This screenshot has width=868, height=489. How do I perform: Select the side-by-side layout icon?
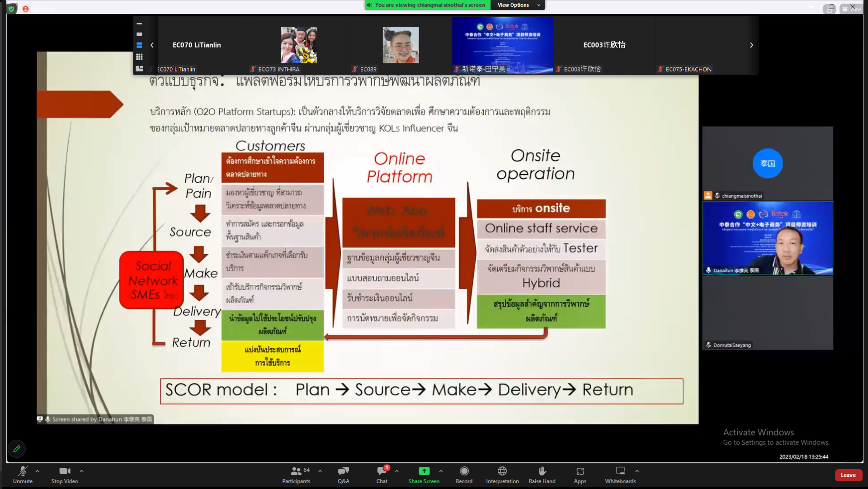point(139,69)
